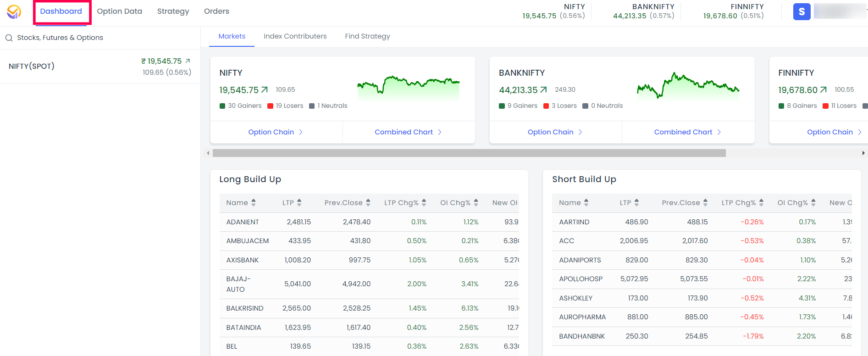
Task: Click the BANKNIFTY intraday sparkline chart
Action: tap(688, 87)
